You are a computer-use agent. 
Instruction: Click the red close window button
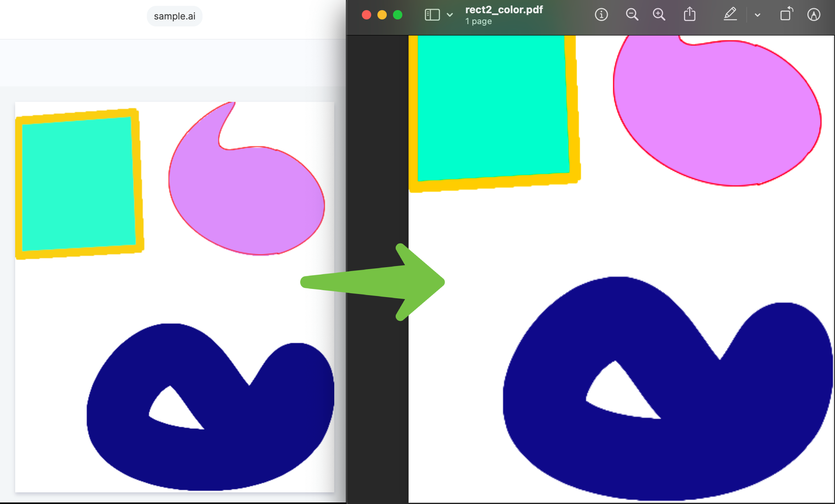pyautogui.click(x=367, y=15)
